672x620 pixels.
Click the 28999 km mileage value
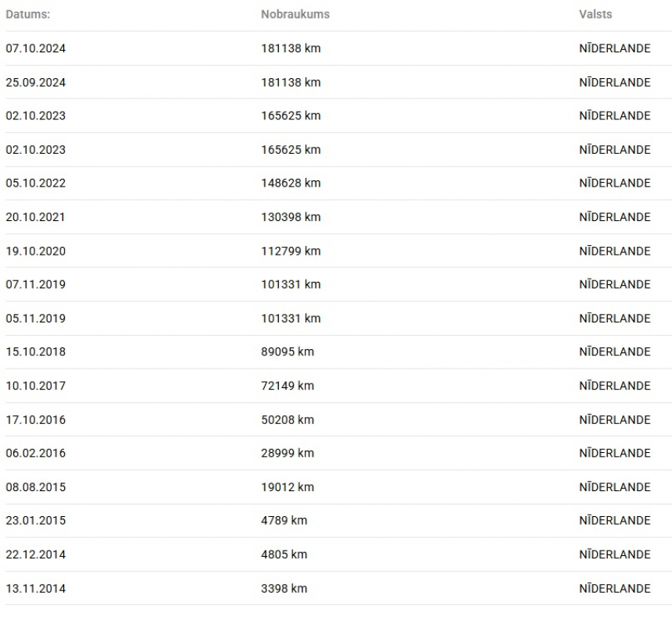pos(288,453)
